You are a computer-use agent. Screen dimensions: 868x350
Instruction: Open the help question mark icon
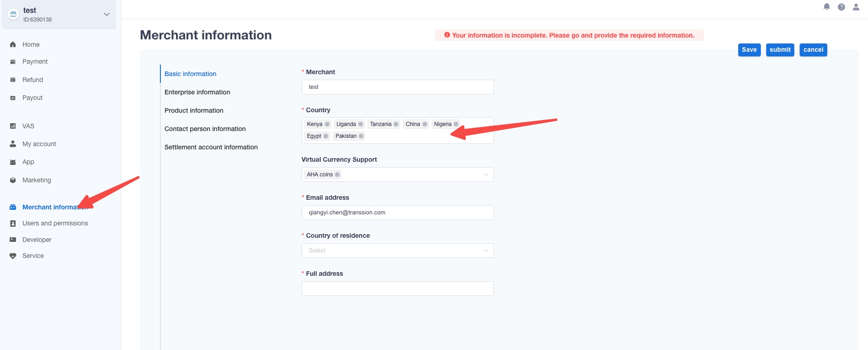pos(841,7)
